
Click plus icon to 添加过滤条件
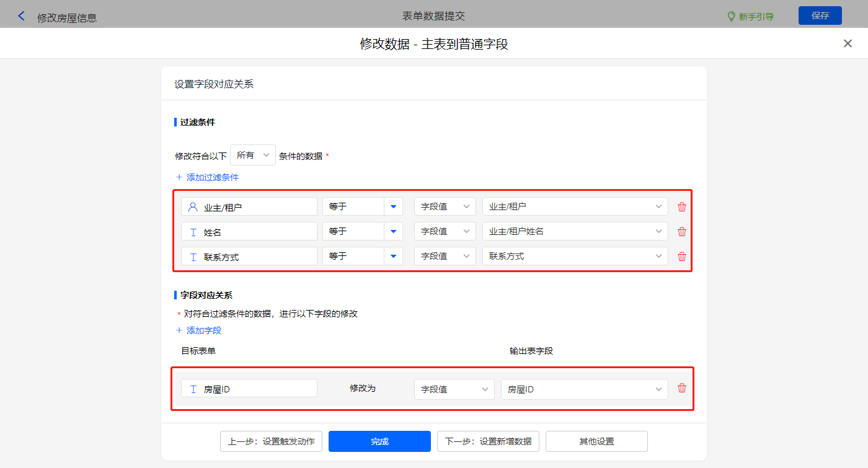coord(179,177)
